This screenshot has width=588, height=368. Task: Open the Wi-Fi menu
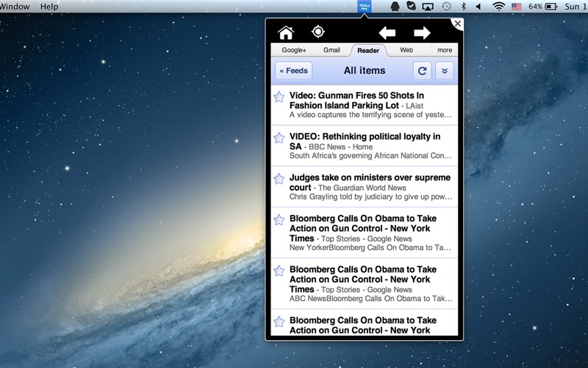click(x=498, y=7)
